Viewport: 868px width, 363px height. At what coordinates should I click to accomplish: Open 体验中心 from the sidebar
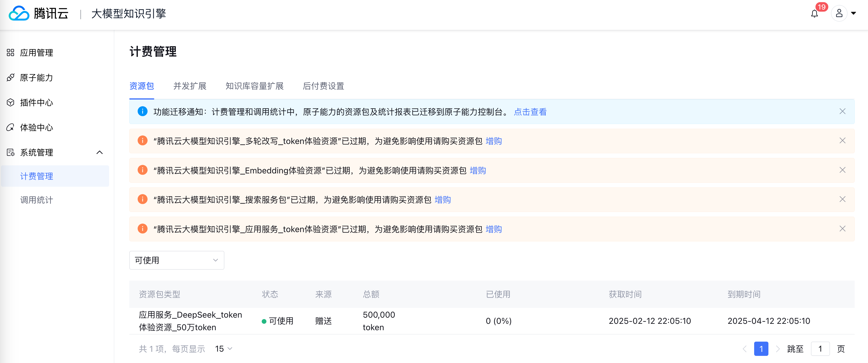coord(36,128)
